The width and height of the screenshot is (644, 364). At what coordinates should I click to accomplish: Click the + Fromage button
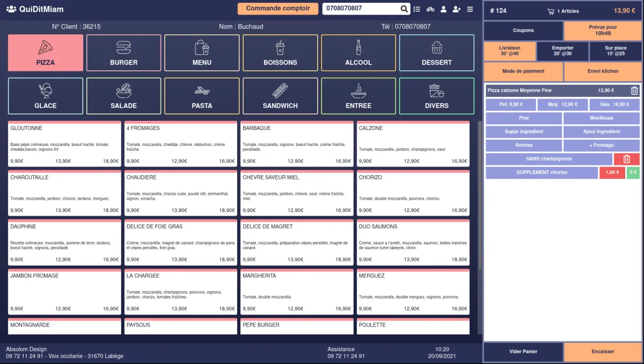click(x=602, y=145)
